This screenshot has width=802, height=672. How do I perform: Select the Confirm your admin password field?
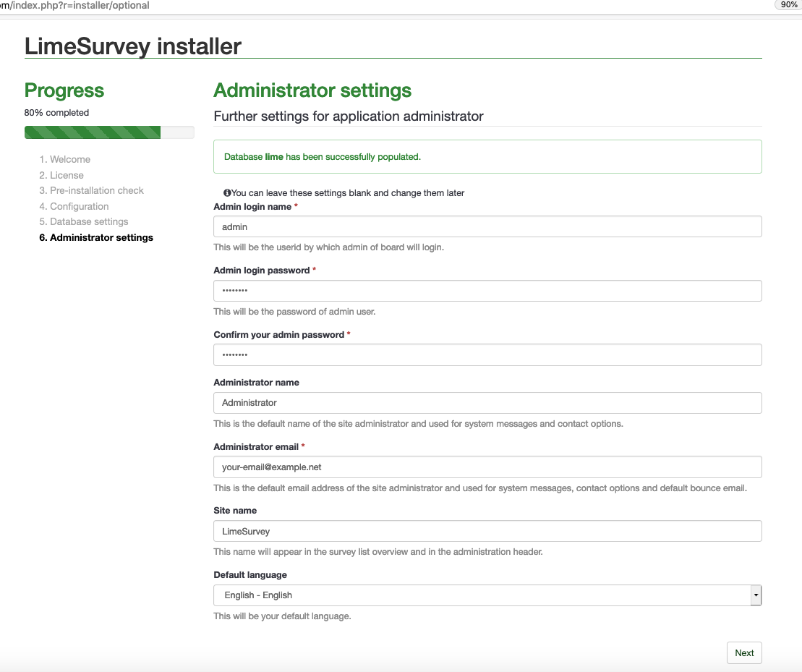coord(487,355)
